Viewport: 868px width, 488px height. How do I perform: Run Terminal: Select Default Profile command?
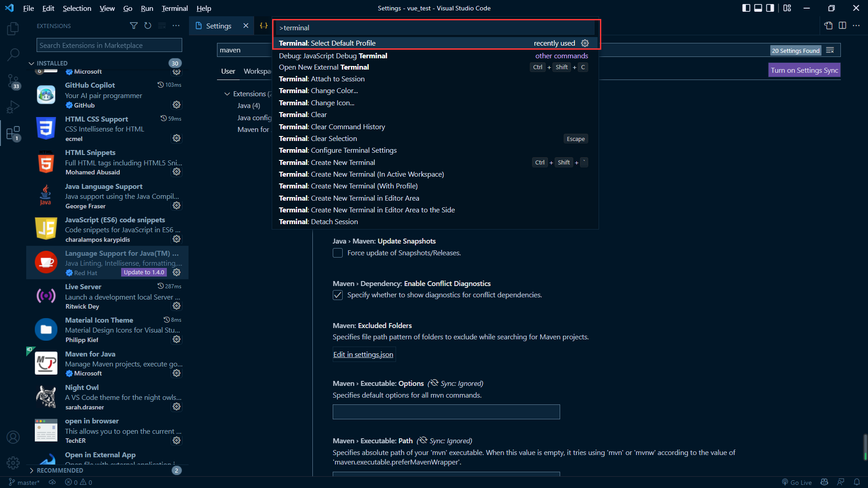[x=435, y=43]
